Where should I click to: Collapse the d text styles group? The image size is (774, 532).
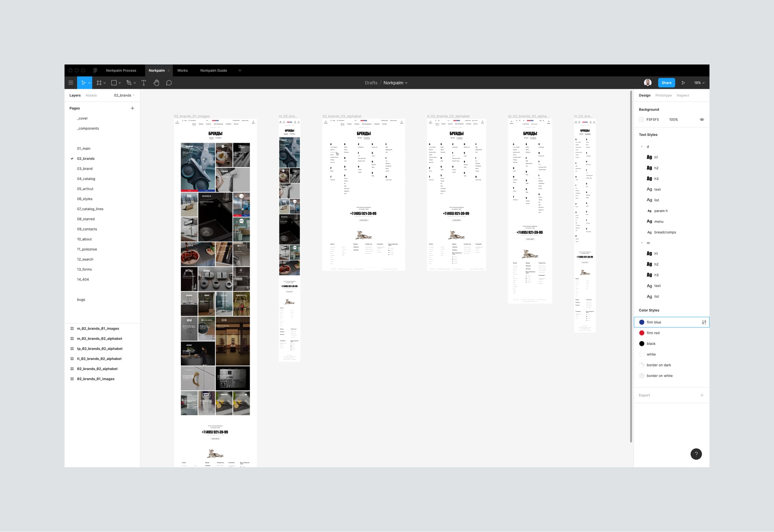pos(642,147)
